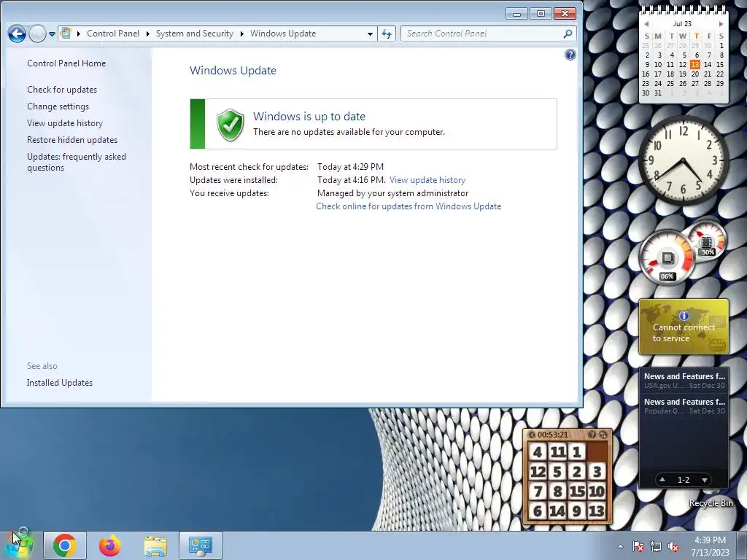747x560 pixels.
Task: Click the green shield check icon
Action: (x=230, y=125)
